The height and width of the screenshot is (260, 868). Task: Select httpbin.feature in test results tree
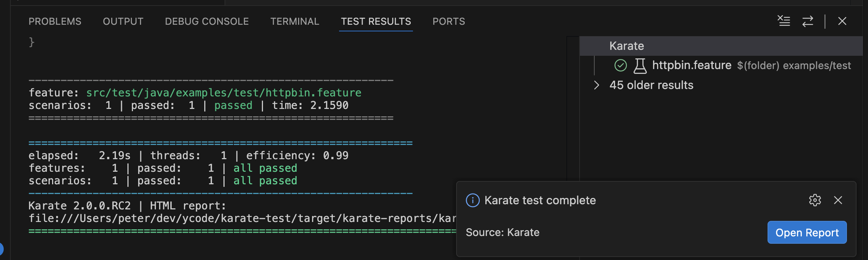691,65
